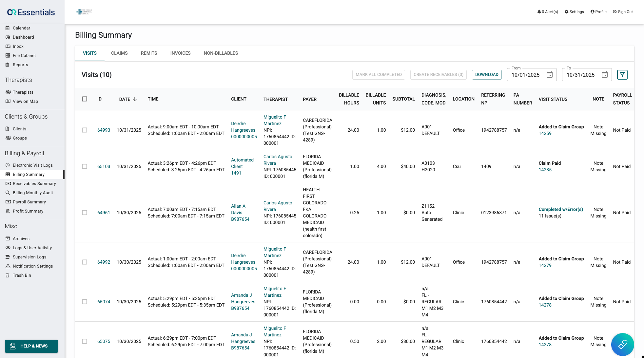This screenshot has width=644, height=358.
Task: Select checkbox for visit 64993
Action: click(x=85, y=130)
